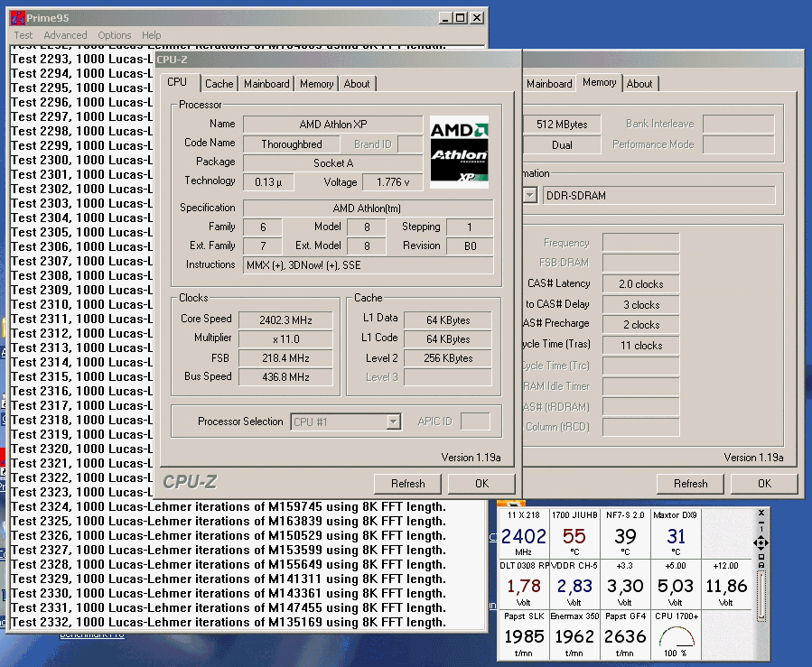Select Memory tab in the rear CPU-Z window

599,82
